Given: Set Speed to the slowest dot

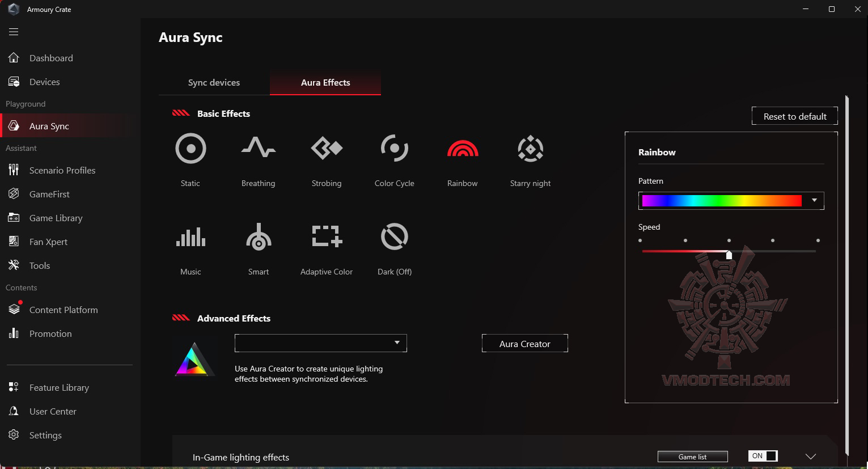Looking at the screenshot, I should [640, 240].
